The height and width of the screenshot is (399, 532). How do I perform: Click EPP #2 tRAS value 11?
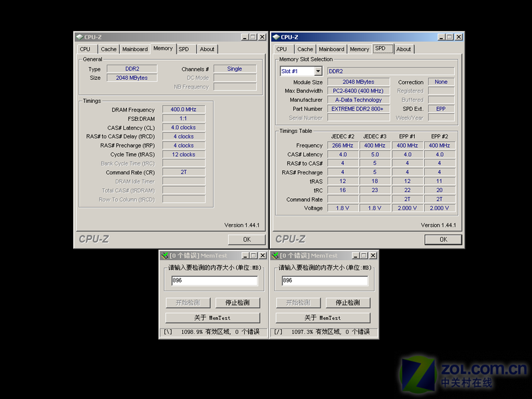[x=440, y=181]
